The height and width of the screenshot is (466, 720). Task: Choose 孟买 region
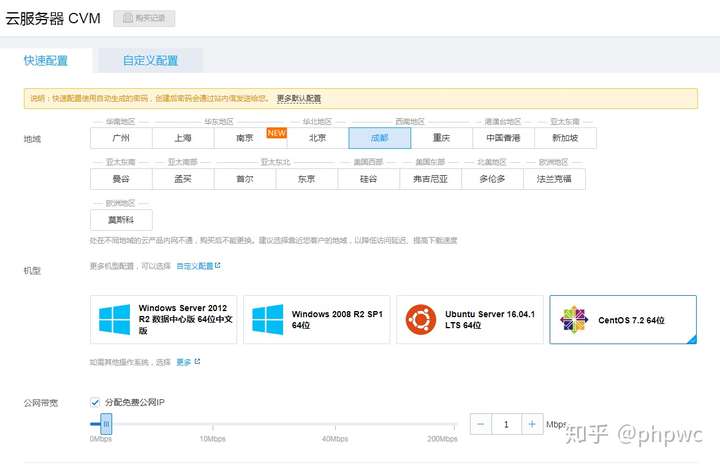point(183,179)
